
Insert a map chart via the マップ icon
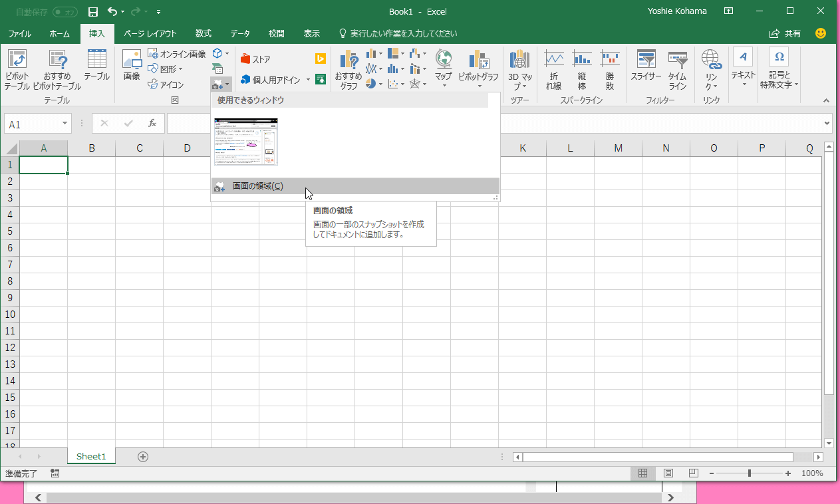(x=443, y=66)
